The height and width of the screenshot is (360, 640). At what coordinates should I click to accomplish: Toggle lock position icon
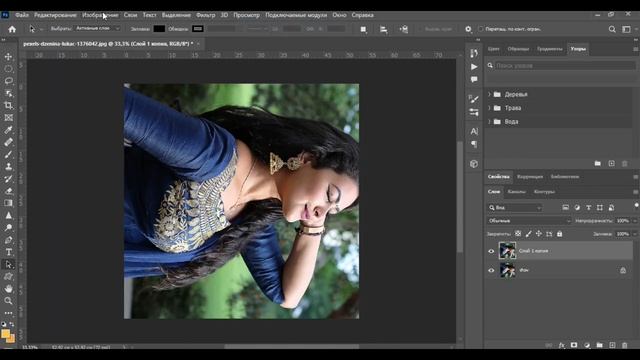coord(539,234)
